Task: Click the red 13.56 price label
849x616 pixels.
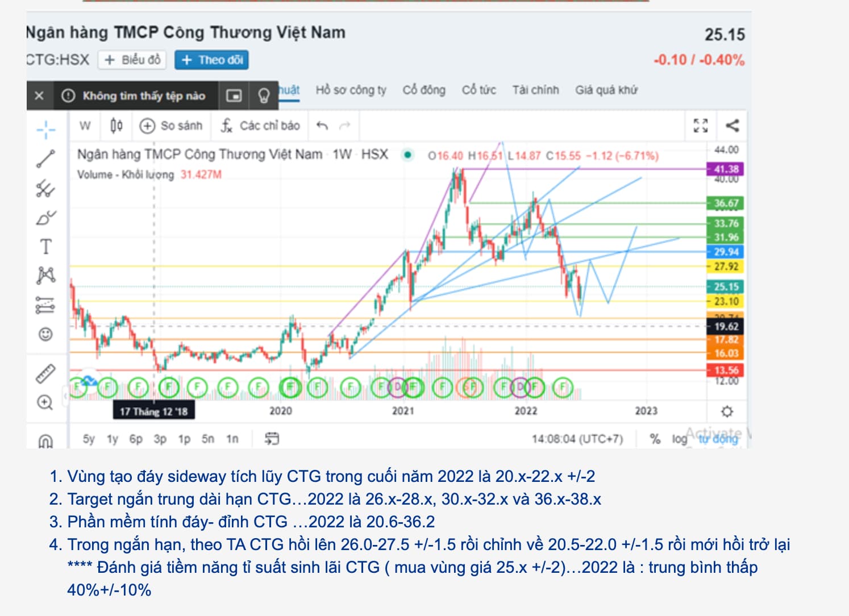Action: 726,371
